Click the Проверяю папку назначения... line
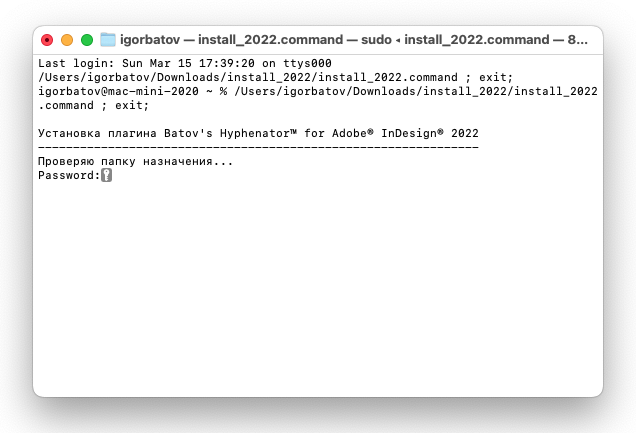Image resolution: width=636 pixels, height=433 pixels. (135, 161)
